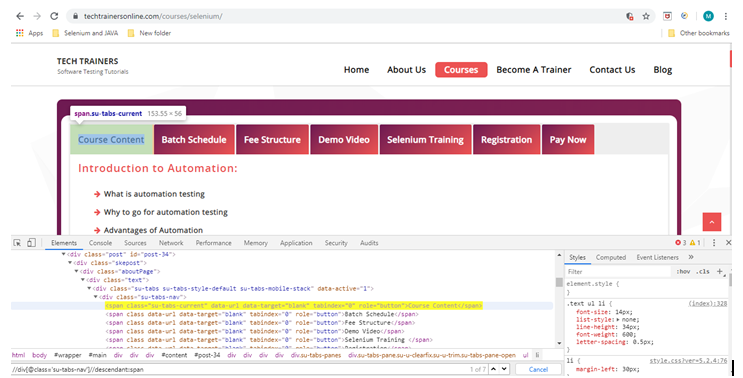743x378 pixels.
Task: Show more Styles panel tabs chevron
Action: pyautogui.click(x=691, y=257)
